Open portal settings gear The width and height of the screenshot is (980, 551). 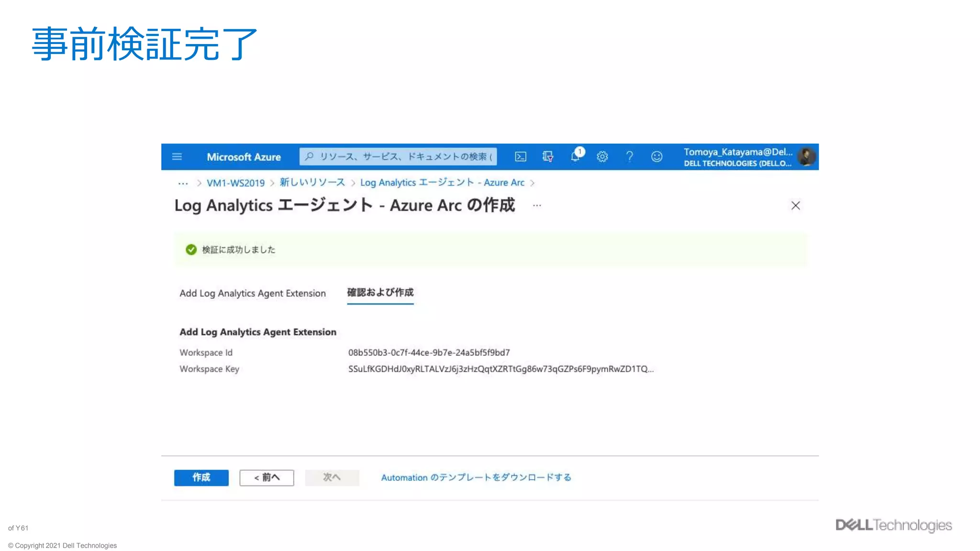click(x=602, y=157)
